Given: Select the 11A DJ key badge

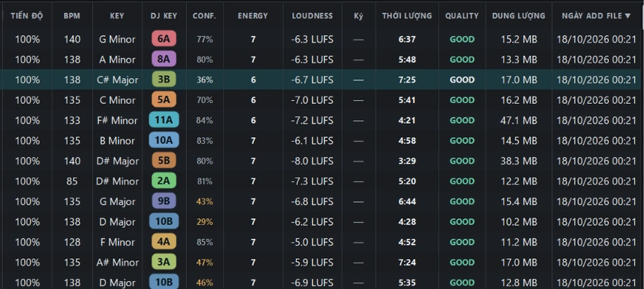Looking at the screenshot, I should coord(164,120).
